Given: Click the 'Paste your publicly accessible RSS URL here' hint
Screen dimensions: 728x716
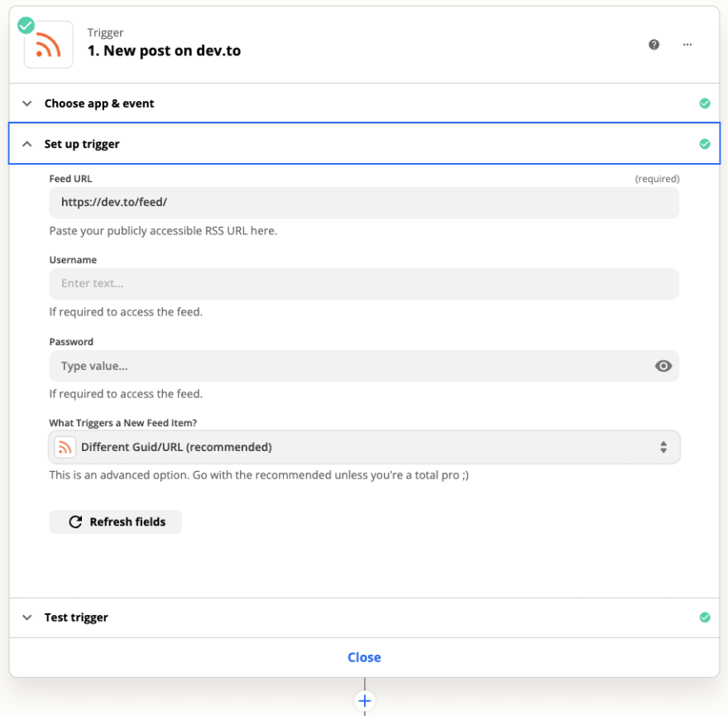Looking at the screenshot, I should 163,231.
